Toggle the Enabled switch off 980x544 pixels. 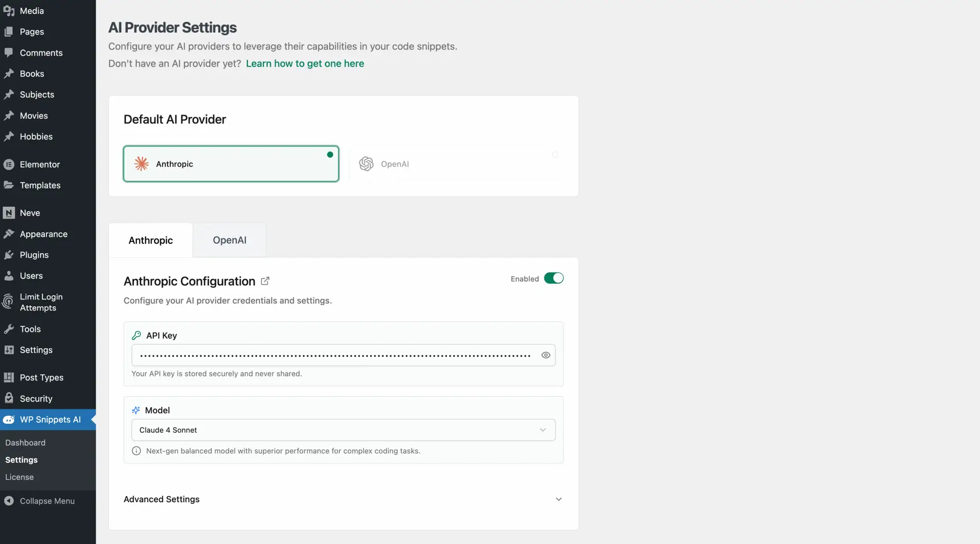click(x=553, y=279)
